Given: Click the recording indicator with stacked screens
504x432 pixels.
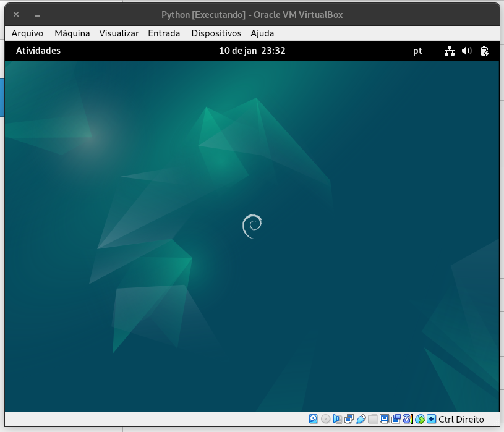Looking at the screenshot, I should pos(396,419).
